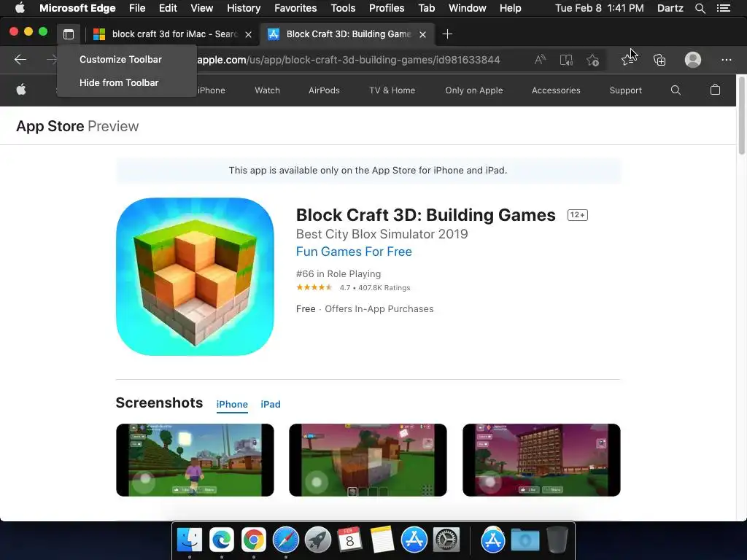This screenshot has width=747, height=560.
Task: Open the Support navigation link
Action: [x=625, y=90]
